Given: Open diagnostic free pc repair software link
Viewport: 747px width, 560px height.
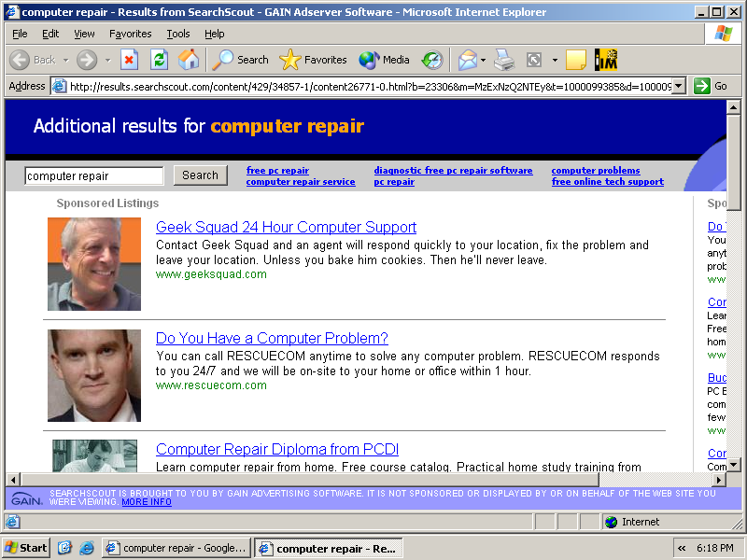Looking at the screenshot, I should tap(453, 171).
